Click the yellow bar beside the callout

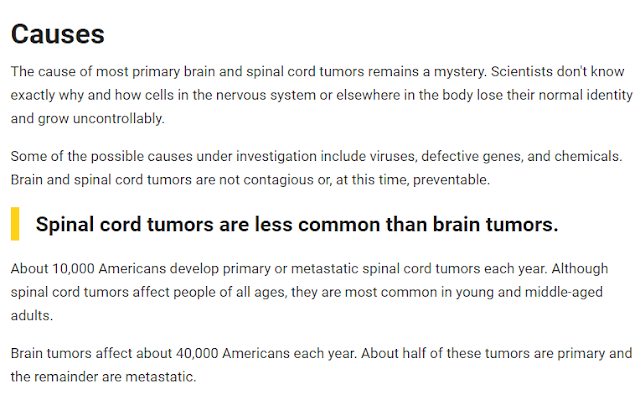[x=15, y=224]
